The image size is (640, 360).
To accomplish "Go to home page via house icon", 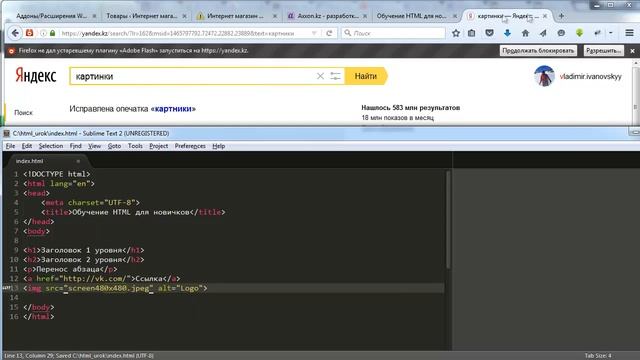I will point(525,33).
